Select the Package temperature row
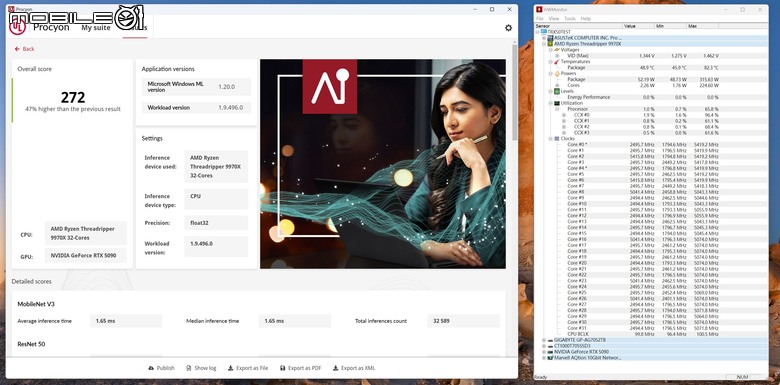The height and width of the screenshot is (385, 780). 652,67
